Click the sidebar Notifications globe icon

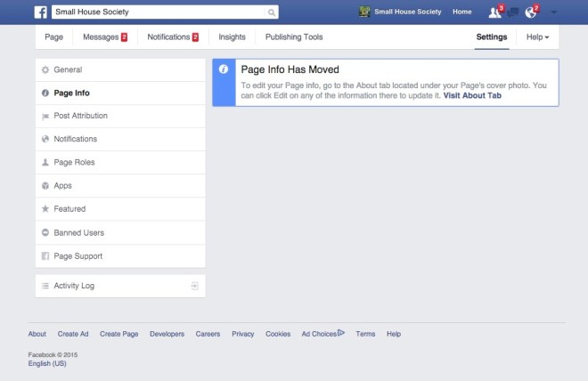(45, 139)
